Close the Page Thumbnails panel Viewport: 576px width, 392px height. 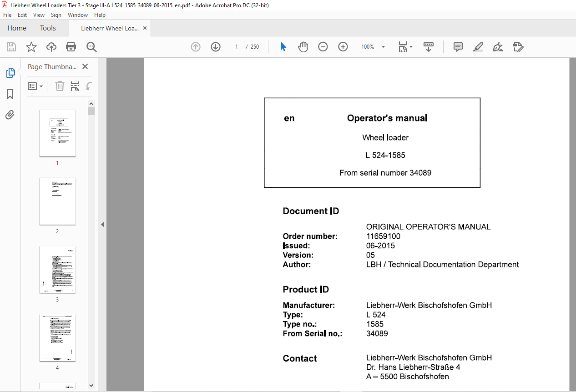85,66
